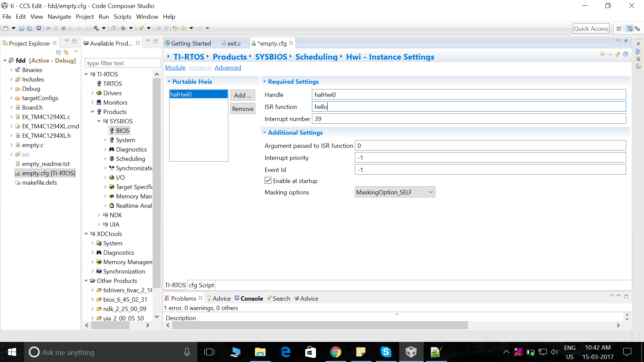Click the Interrupt priority input field

tap(490, 158)
